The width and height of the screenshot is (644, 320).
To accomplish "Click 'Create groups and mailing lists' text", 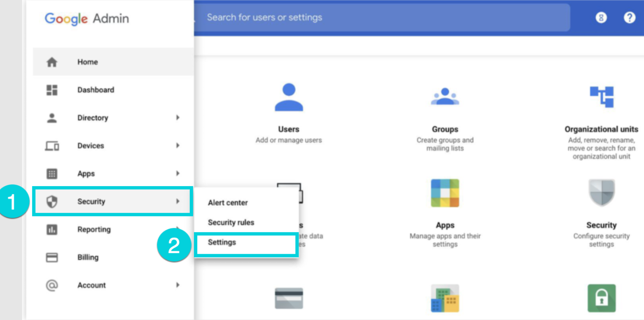I will pyautogui.click(x=445, y=144).
